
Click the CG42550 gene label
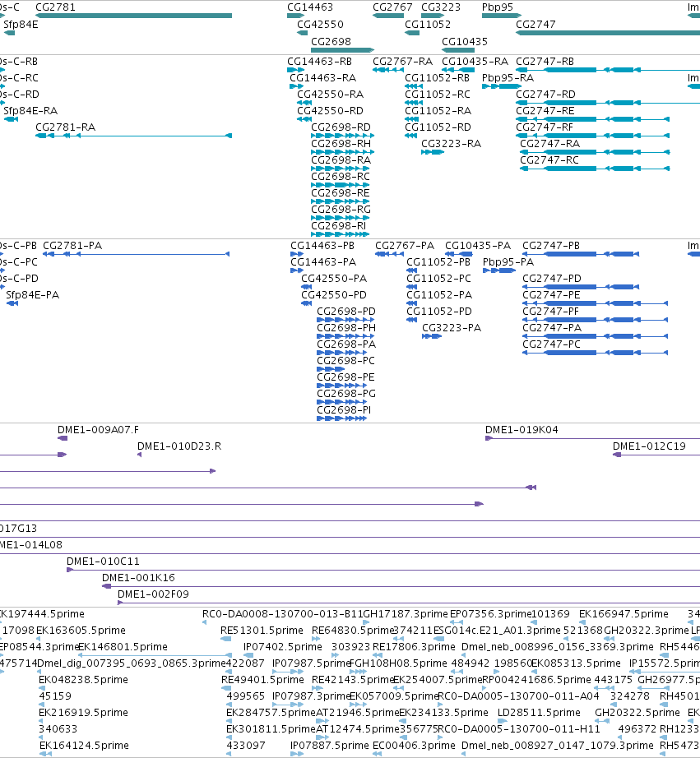(x=320, y=24)
